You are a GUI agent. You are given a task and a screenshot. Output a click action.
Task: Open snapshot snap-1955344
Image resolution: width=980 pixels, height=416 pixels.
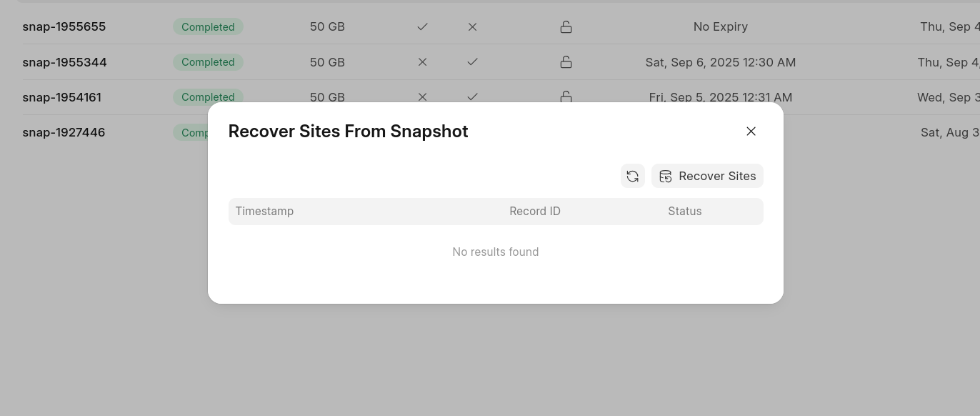point(64,62)
